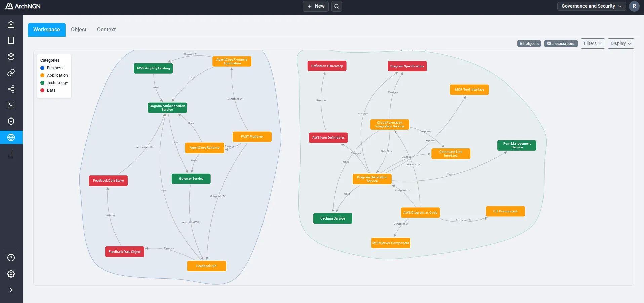Switch to the Workspace tab
Screen dimensions: 644x303
[x=47, y=30]
